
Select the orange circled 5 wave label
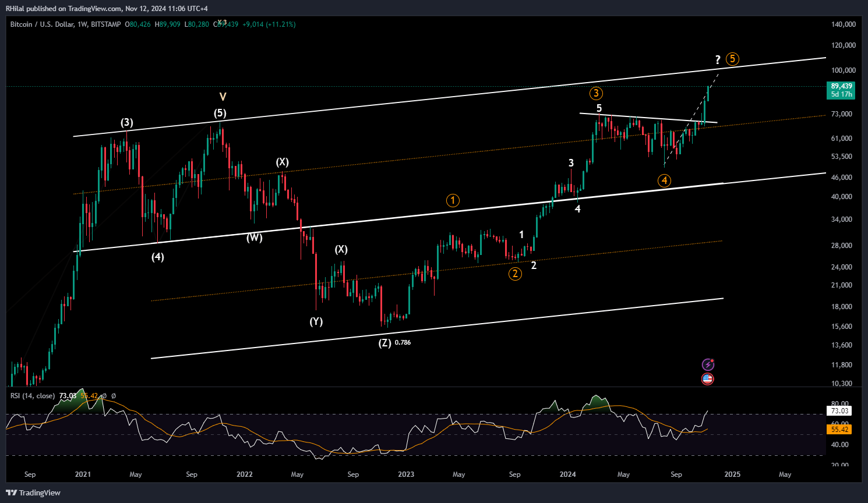(x=733, y=59)
